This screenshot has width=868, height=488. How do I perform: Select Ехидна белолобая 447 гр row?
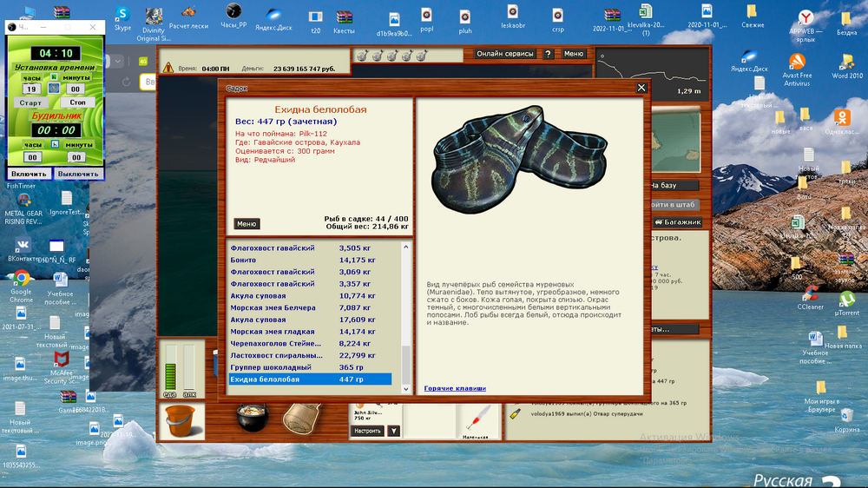310,379
